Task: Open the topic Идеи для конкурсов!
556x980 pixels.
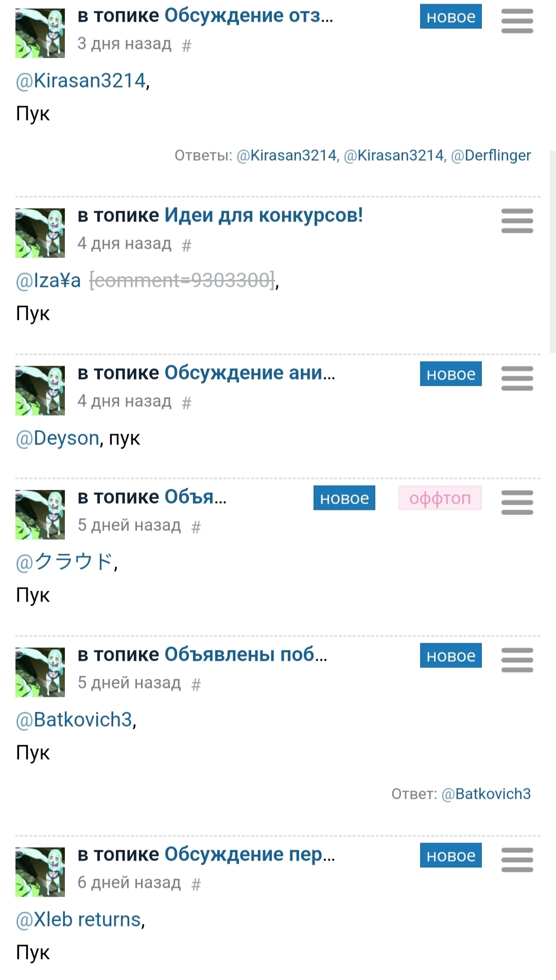Action: coord(264,215)
